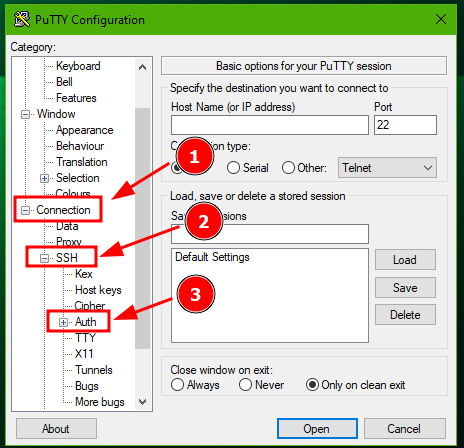Open the Tunnels settings page
464x448 pixels.
click(x=94, y=370)
